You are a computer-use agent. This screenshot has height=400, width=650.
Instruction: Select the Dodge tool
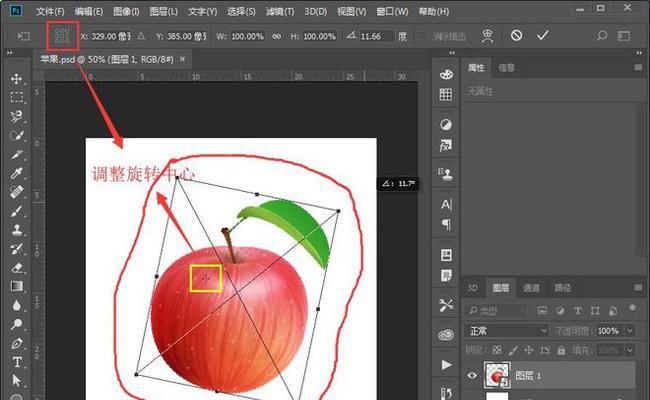tap(17, 324)
